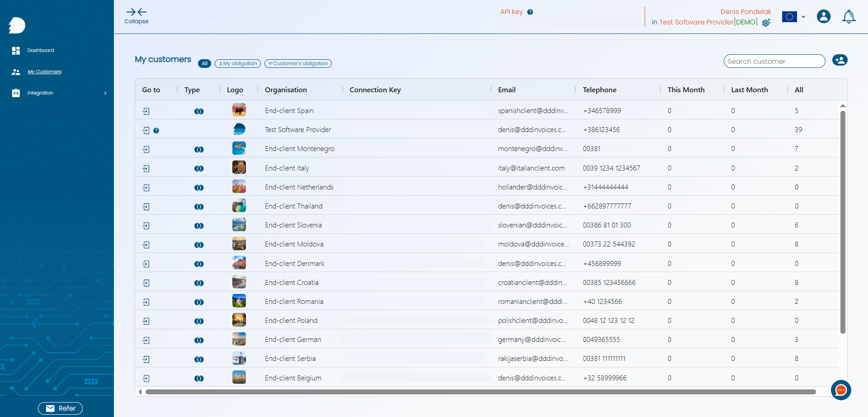868x417 pixels.
Task: Click the Go to icon for End-client Thailand
Action: [146, 207]
